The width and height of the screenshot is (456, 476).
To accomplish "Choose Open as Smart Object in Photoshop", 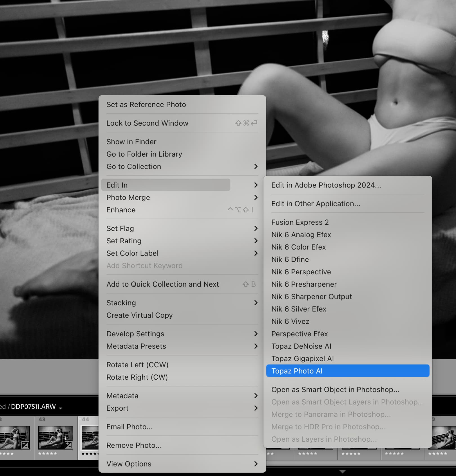I will tap(335, 390).
